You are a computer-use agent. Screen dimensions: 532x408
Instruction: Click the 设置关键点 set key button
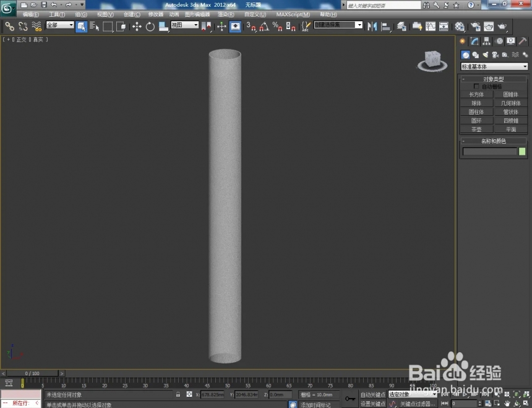[373, 404]
